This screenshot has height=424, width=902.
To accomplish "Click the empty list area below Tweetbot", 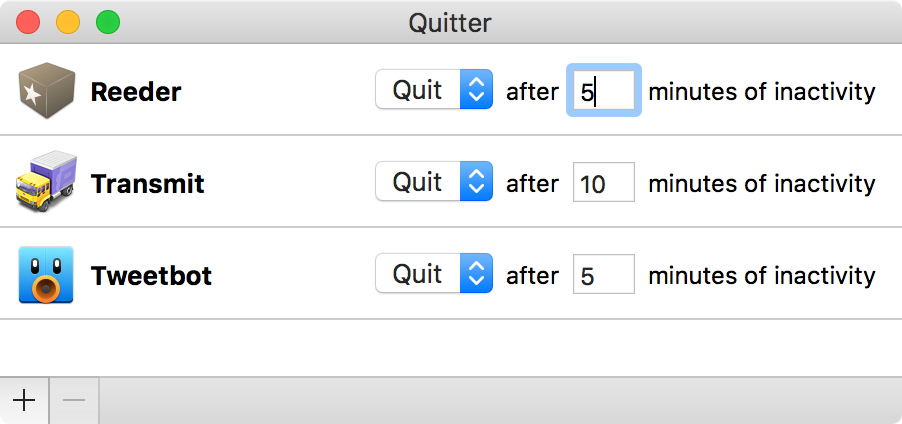I will coord(451,348).
